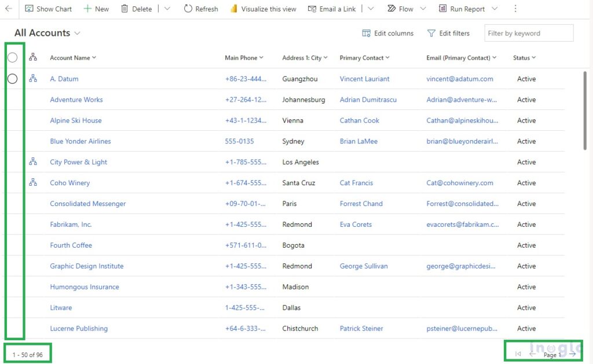
Task: Click the back arrow icon
Action: (x=9, y=9)
